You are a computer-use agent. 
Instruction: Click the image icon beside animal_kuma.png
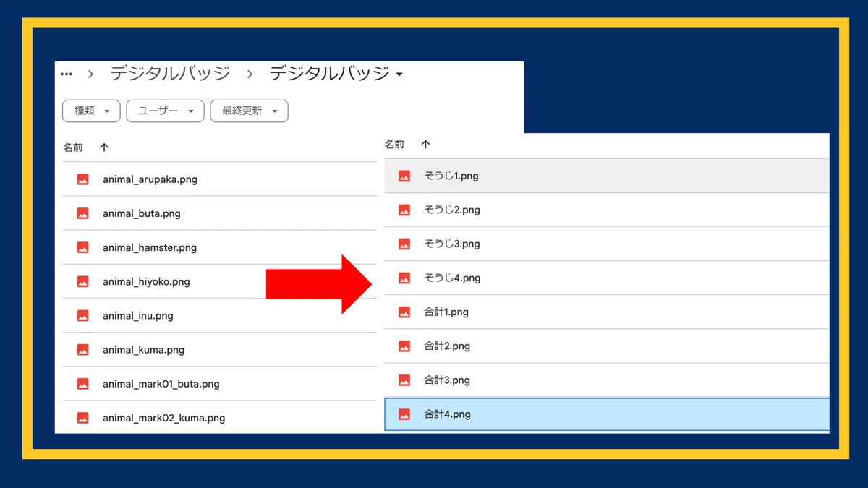pyautogui.click(x=83, y=350)
